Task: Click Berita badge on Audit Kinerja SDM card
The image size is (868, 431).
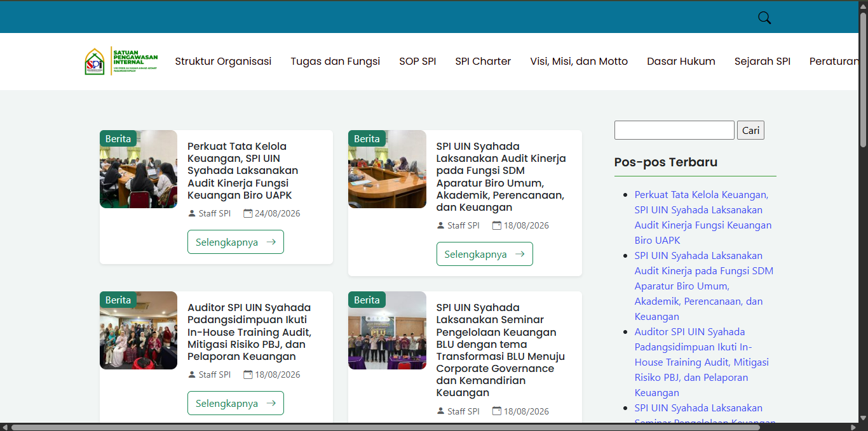Action: (367, 138)
